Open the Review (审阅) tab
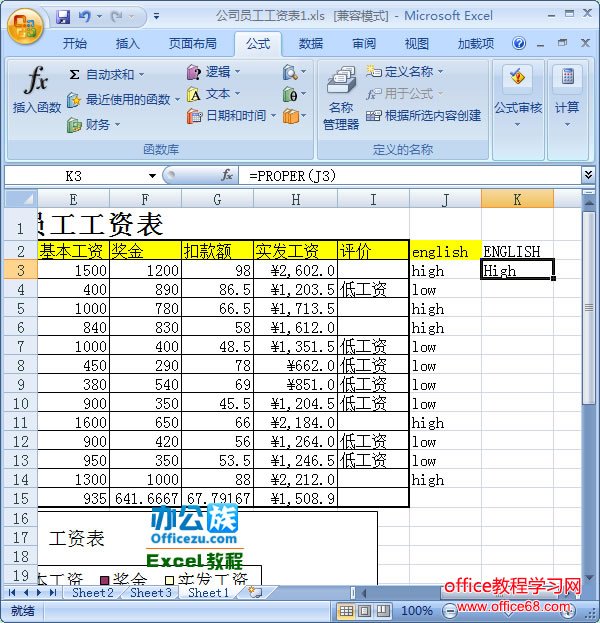Screen dimensions: 600x623 pyautogui.click(x=364, y=43)
